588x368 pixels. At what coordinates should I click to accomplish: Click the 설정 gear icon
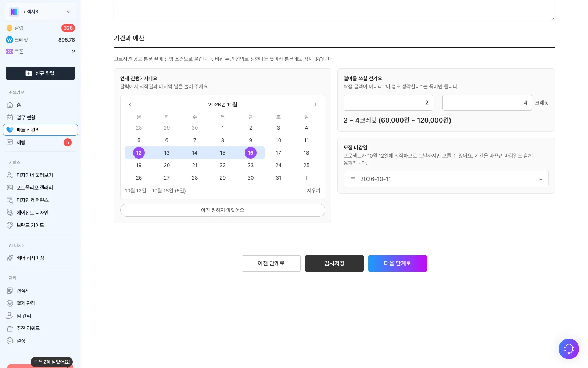[x=10, y=341]
